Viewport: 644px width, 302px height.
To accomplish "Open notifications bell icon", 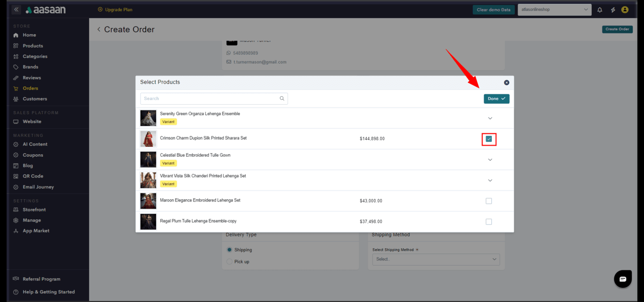I will tap(600, 10).
